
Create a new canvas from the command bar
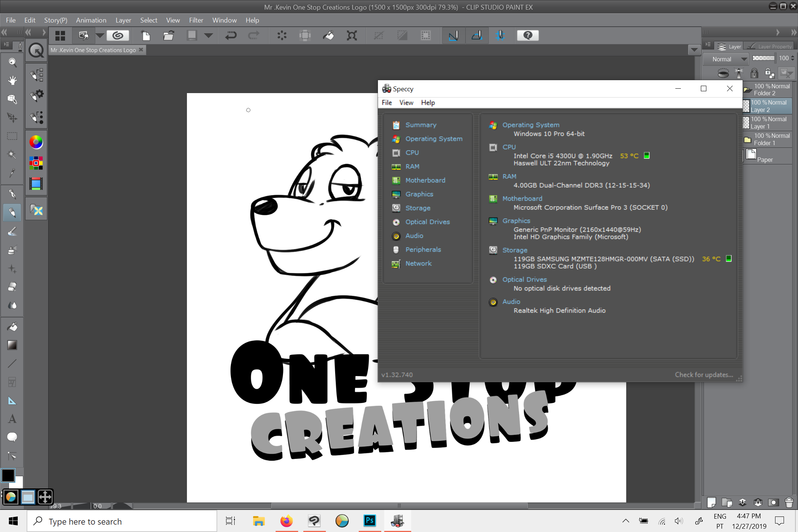(146, 35)
